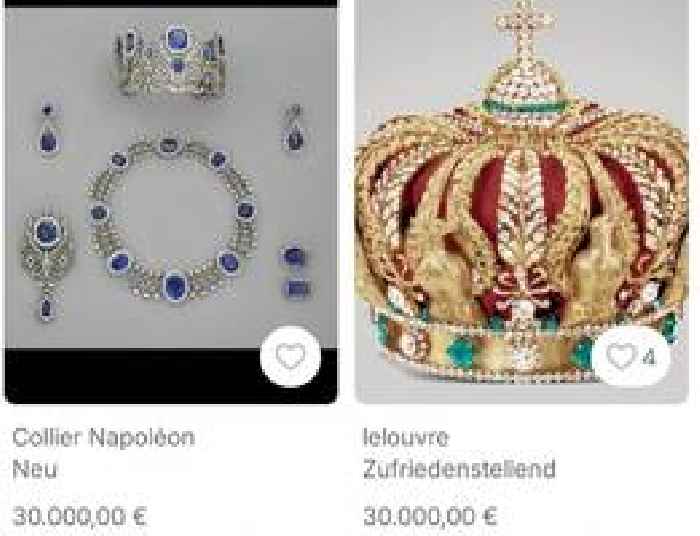Click the right drop earring in the photo
Viewport: 700px width, 536px height.
click(x=295, y=129)
